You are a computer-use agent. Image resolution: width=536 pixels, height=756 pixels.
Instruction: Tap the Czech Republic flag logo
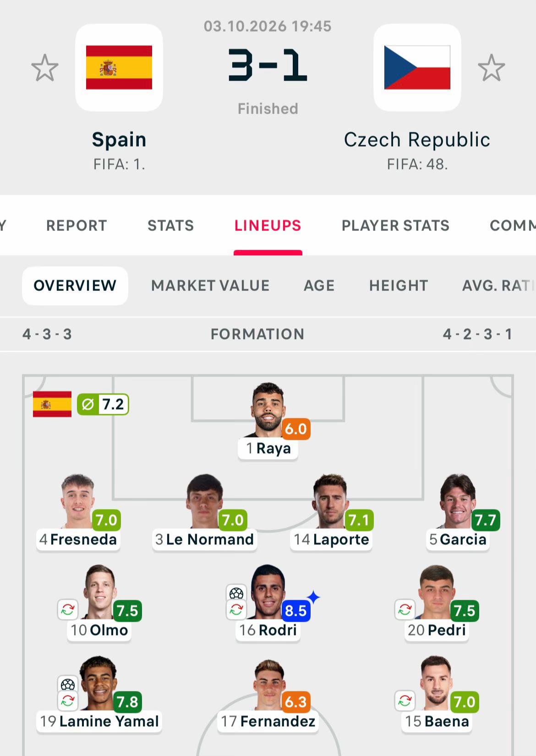pyautogui.click(x=417, y=67)
